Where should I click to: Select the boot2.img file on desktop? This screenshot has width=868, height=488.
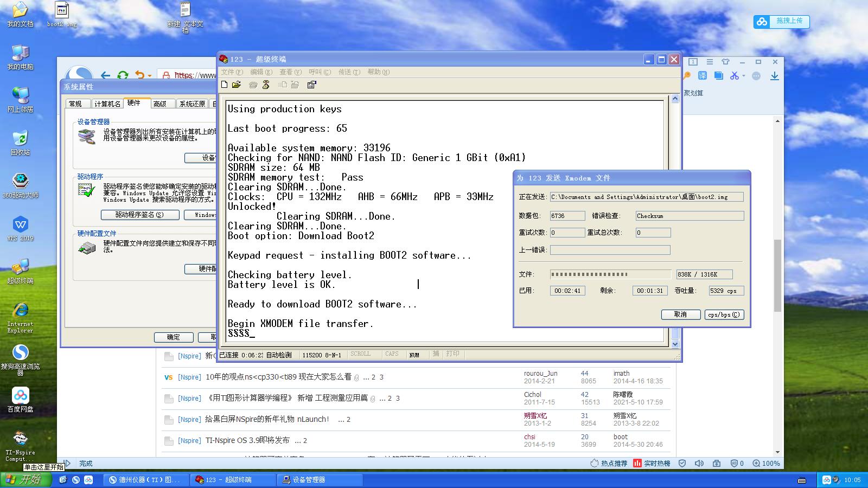click(62, 15)
